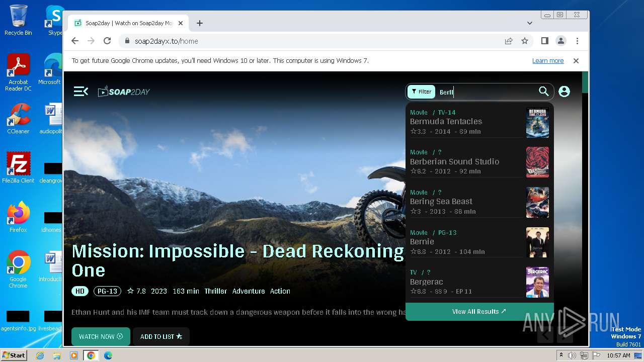This screenshot has width=644, height=362.
Task: Go back with browser back arrow
Action: pos(75,41)
